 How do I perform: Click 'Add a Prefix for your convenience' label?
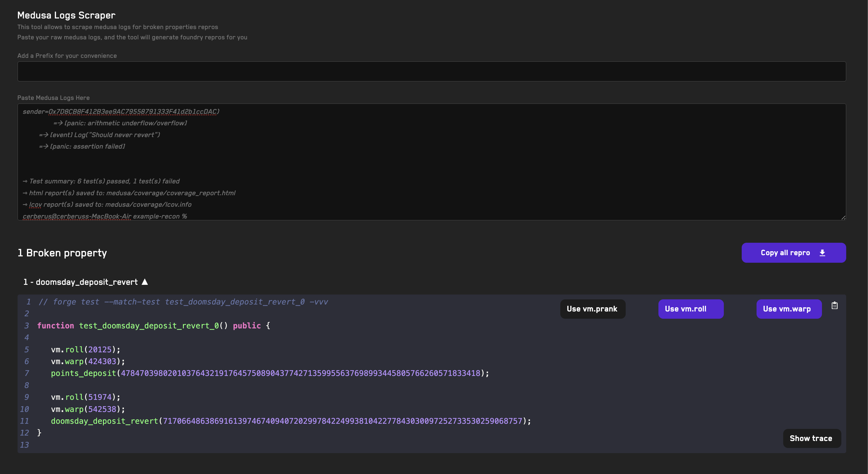[x=67, y=56]
